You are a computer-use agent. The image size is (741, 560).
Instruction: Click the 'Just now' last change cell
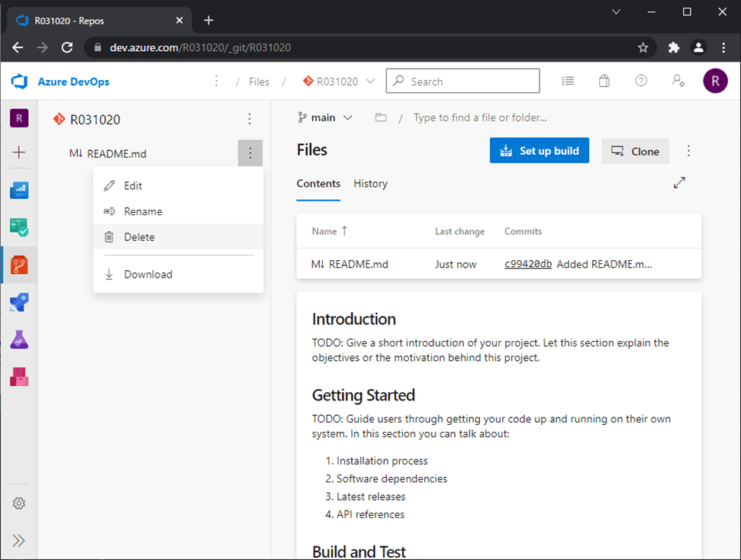click(456, 264)
